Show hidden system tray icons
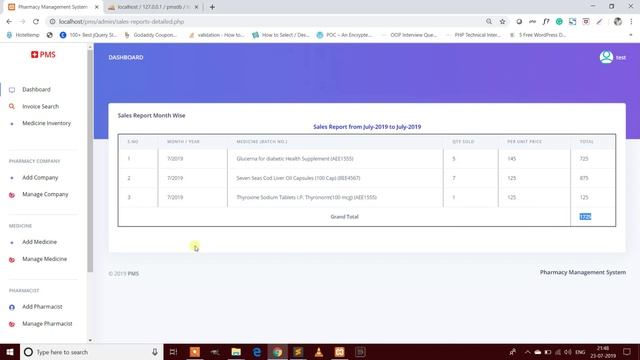This screenshot has height=360, width=640. click(527, 352)
